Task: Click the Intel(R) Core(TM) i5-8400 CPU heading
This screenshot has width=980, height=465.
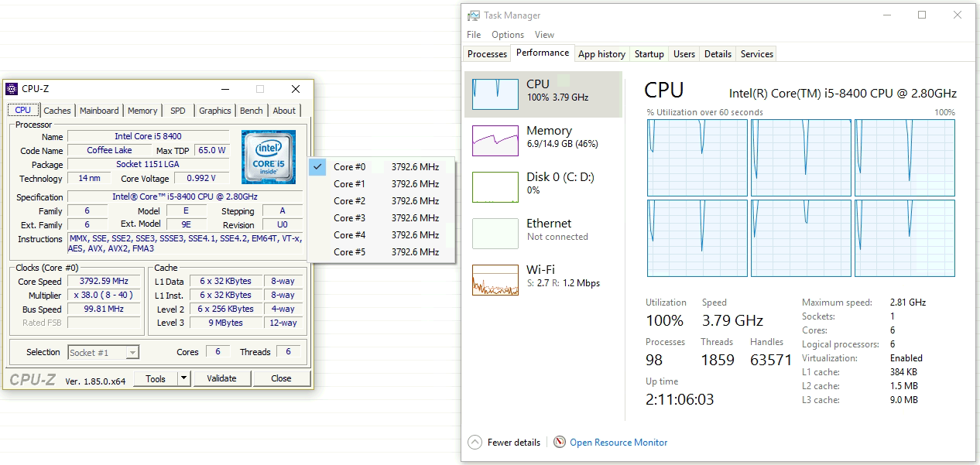Action: [843, 94]
